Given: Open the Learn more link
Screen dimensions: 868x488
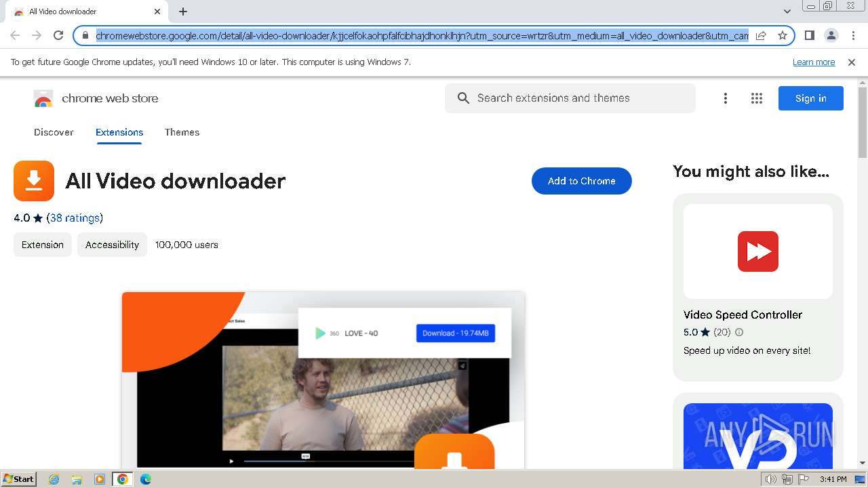Looking at the screenshot, I should (x=814, y=62).
